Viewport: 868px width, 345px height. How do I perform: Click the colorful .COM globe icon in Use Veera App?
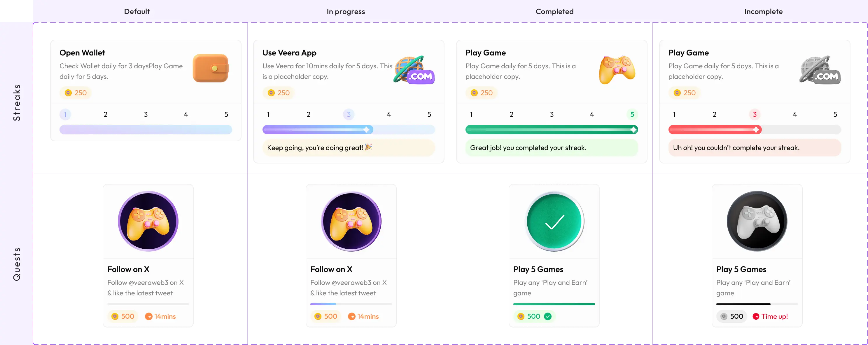coord(414,69)
